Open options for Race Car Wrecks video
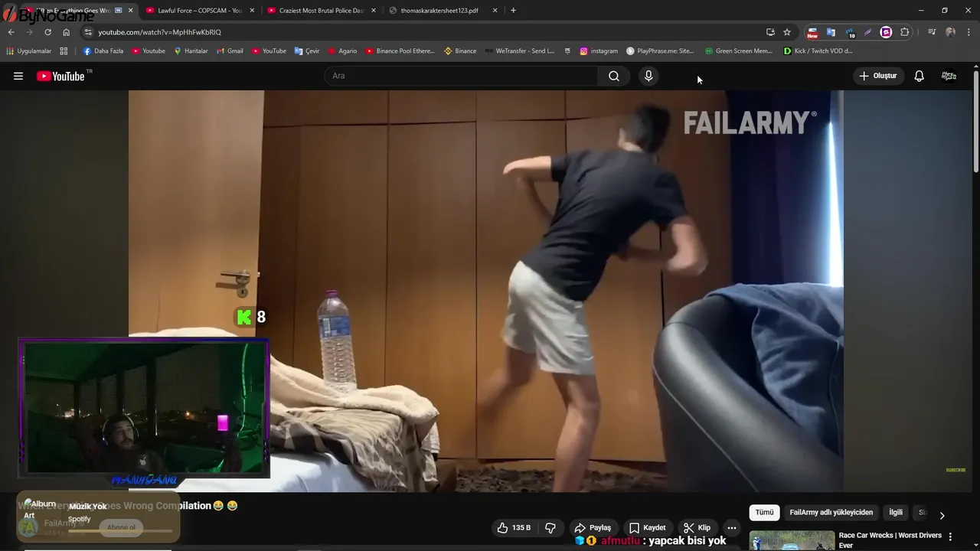 950,537
